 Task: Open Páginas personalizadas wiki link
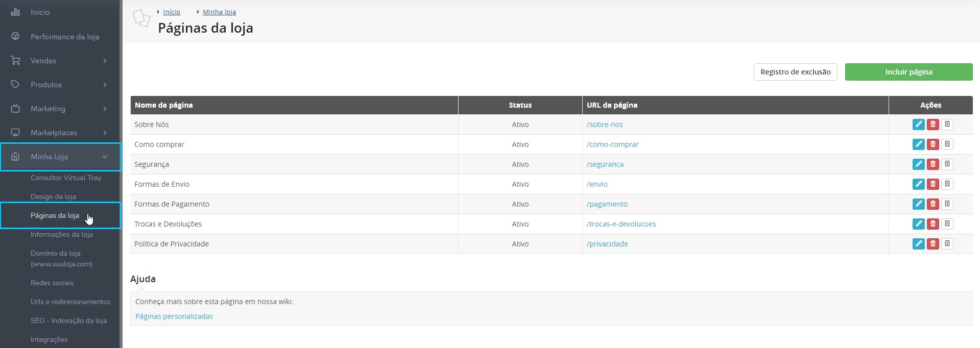pos(174,316)
